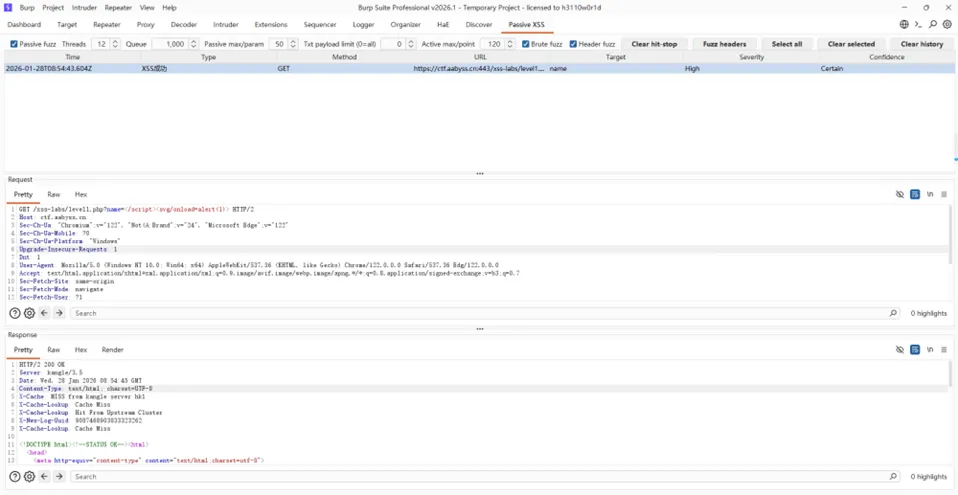
Task: Switch to the Sequencer tab
Action: point(320,25)
